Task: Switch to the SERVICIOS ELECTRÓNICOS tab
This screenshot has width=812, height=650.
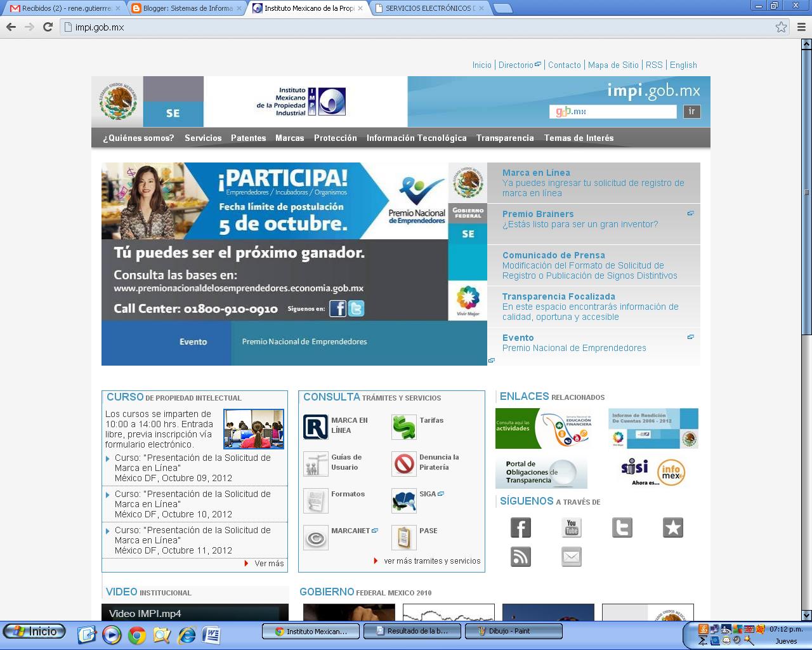Action: [x=430, y=8]
